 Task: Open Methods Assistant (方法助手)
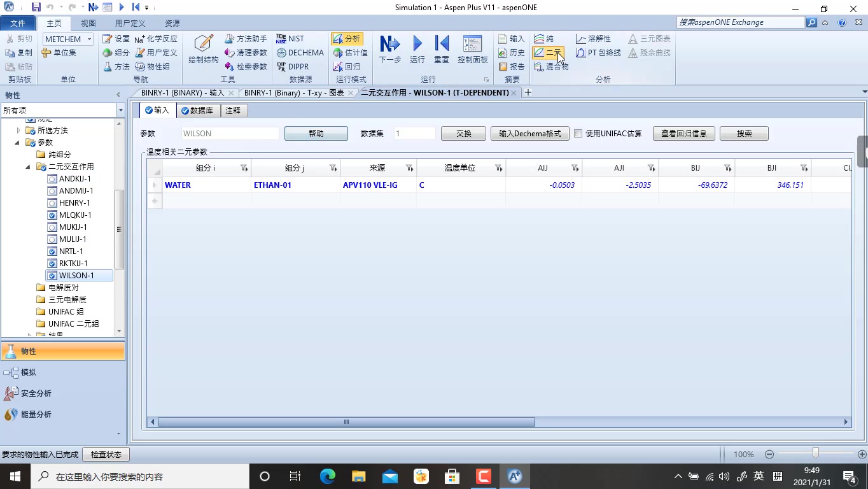tap(246, 39)
